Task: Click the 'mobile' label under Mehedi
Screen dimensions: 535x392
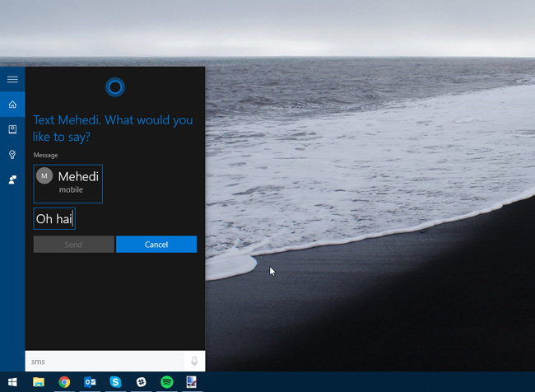Action: (x=71, y=189)
